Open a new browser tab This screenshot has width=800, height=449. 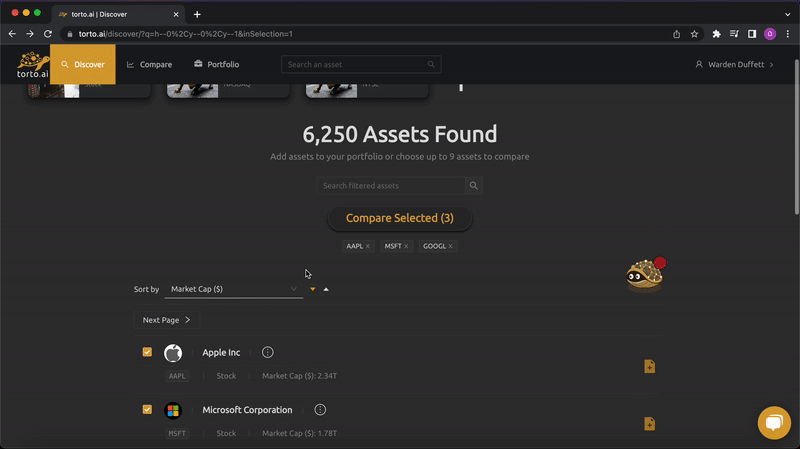coord(197,14)
